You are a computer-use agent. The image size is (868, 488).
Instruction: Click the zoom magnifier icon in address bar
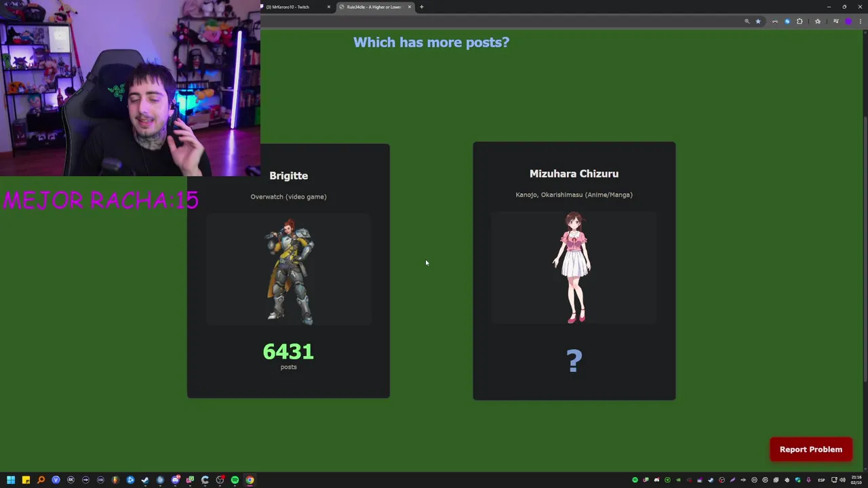click(x=747, y=21)
